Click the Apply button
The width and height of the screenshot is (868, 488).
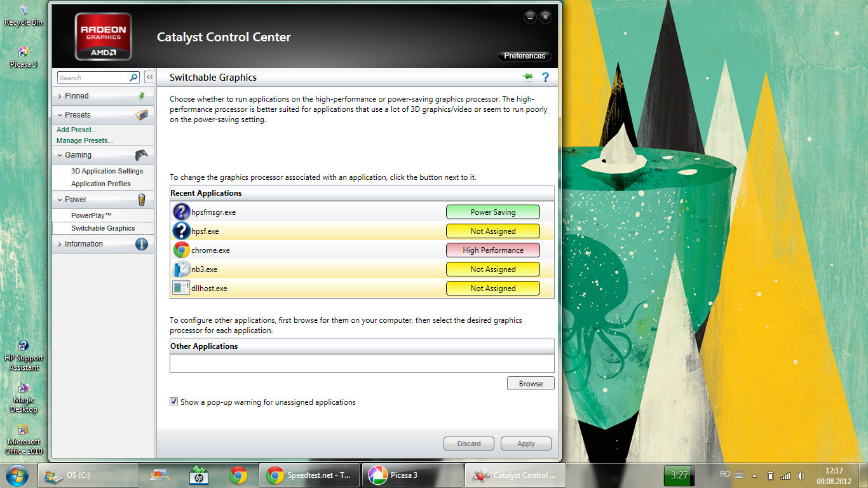(x=526, y=444)
